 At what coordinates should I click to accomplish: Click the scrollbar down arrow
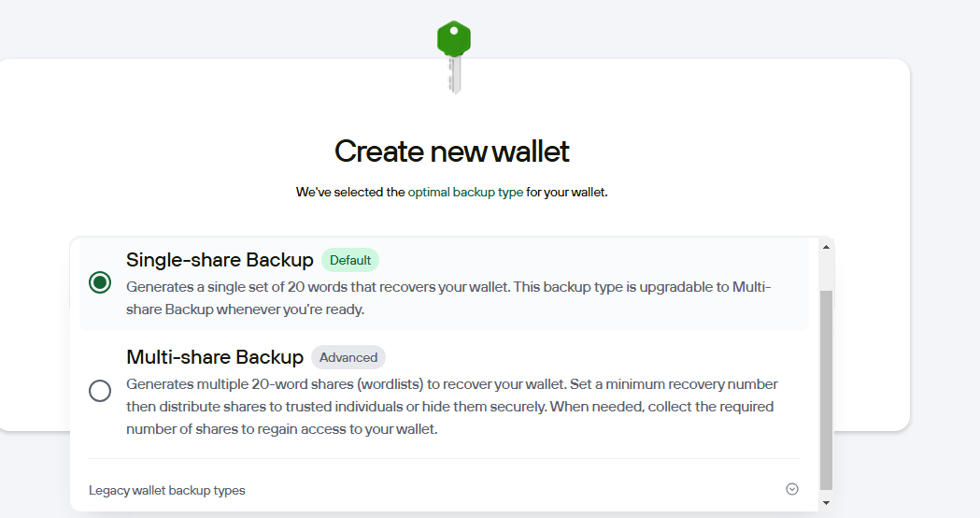pyautogui.click(x=826, y=503)
